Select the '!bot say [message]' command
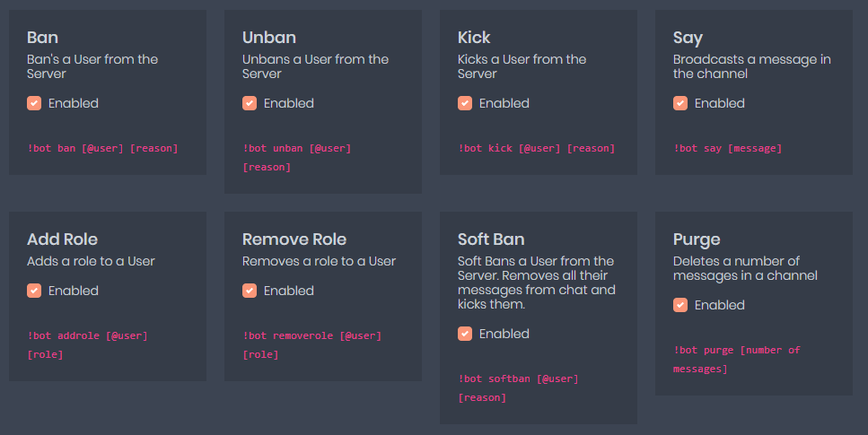 (727, 148)
